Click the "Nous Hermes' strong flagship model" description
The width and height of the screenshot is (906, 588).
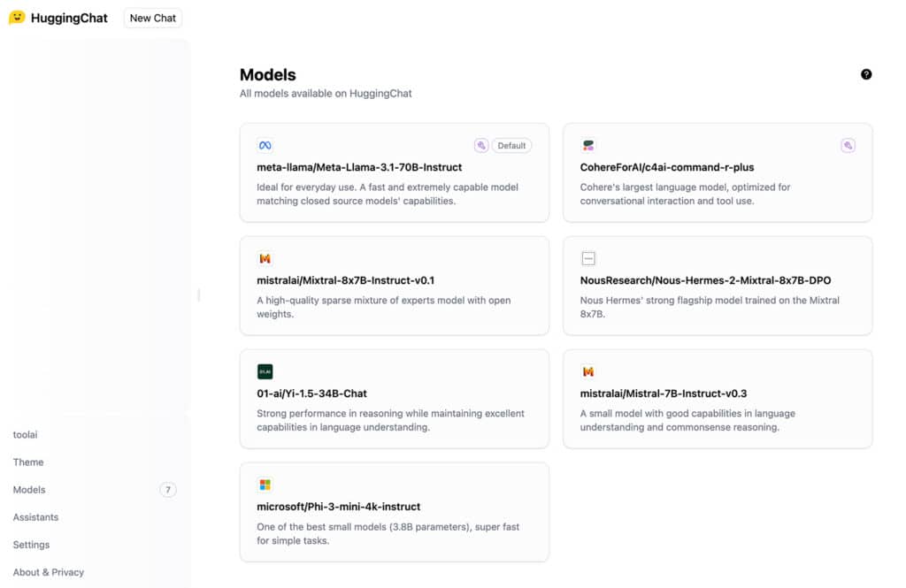[710, 308]
